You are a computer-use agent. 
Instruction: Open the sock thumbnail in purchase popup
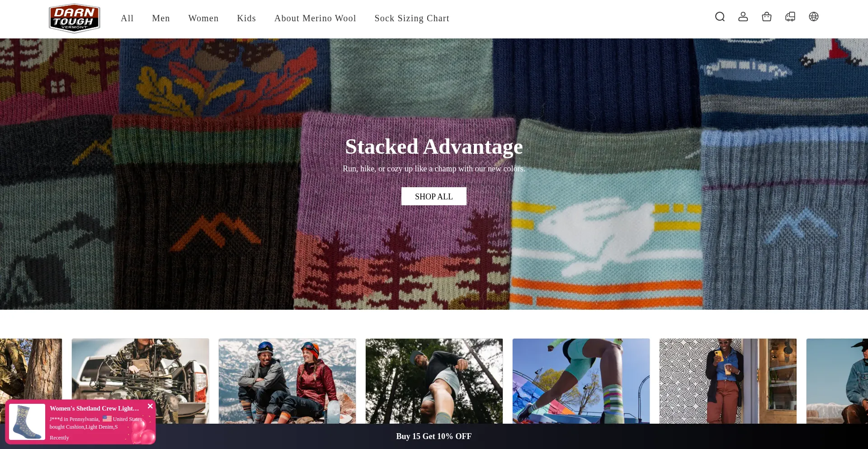pos(27,422)
